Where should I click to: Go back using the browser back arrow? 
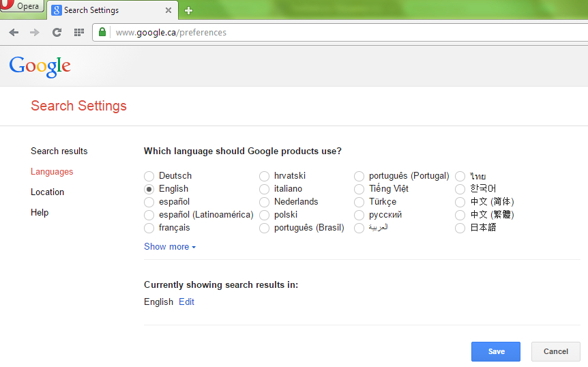click(x=14, y=33)
